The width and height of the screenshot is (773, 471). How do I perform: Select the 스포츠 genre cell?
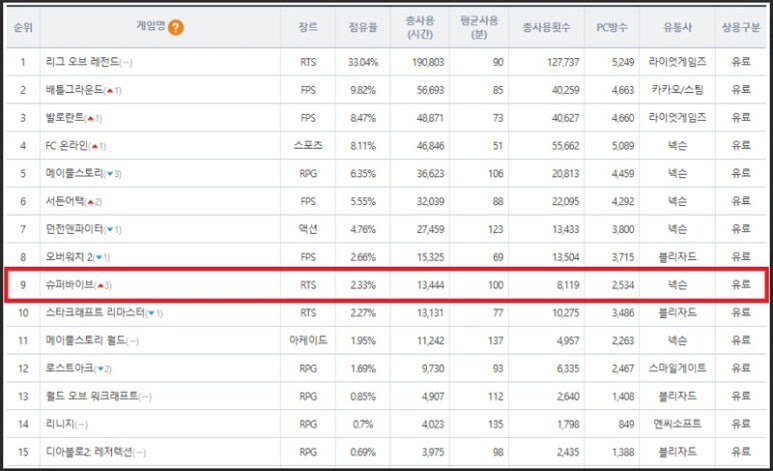pos(308,145)
